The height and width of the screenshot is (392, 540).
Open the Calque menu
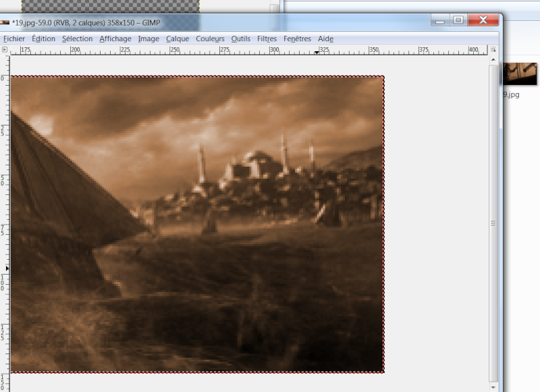click(178, 38)
